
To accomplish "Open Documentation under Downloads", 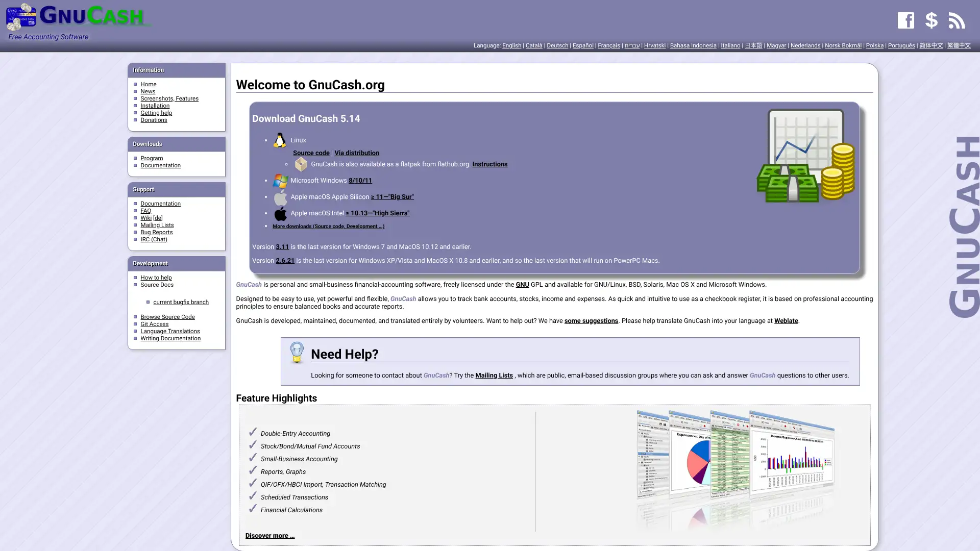I will click(x=160, y=166).
